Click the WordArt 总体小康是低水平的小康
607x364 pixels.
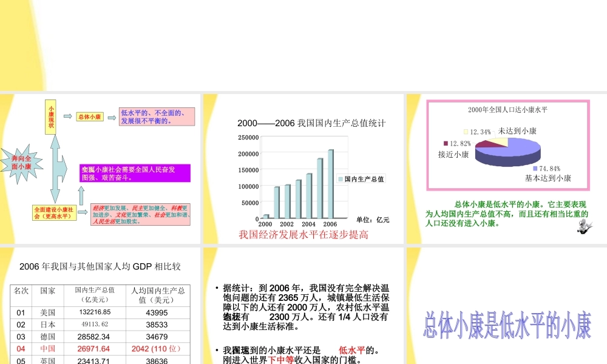507,325
